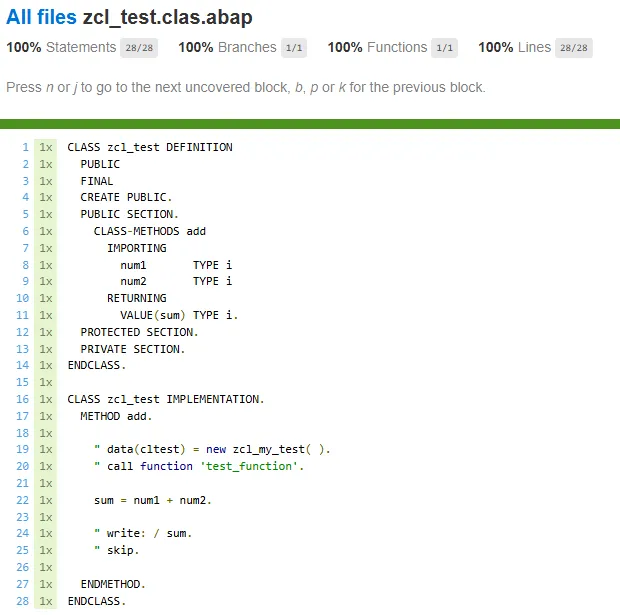Image resolution: width=620 pixels, height=615 pixels.
Task: Click code line num1 TYPE i
Action: tap(176, 265)
